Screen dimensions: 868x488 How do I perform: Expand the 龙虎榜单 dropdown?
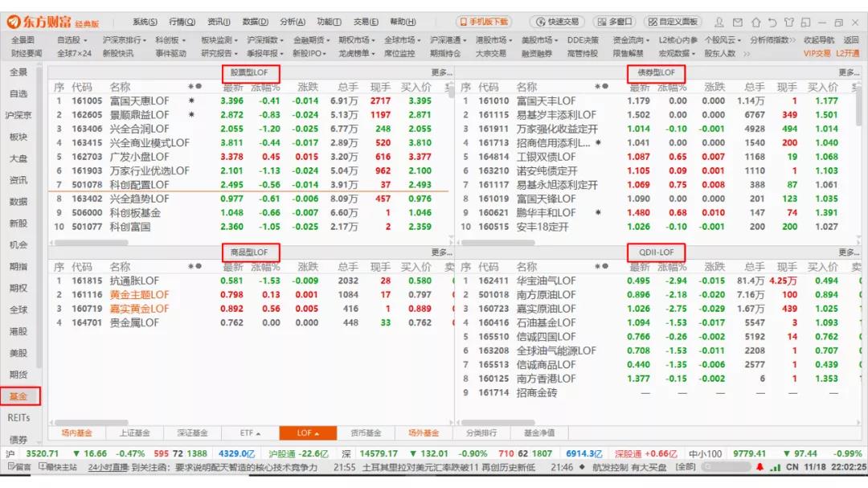point(357,54)
